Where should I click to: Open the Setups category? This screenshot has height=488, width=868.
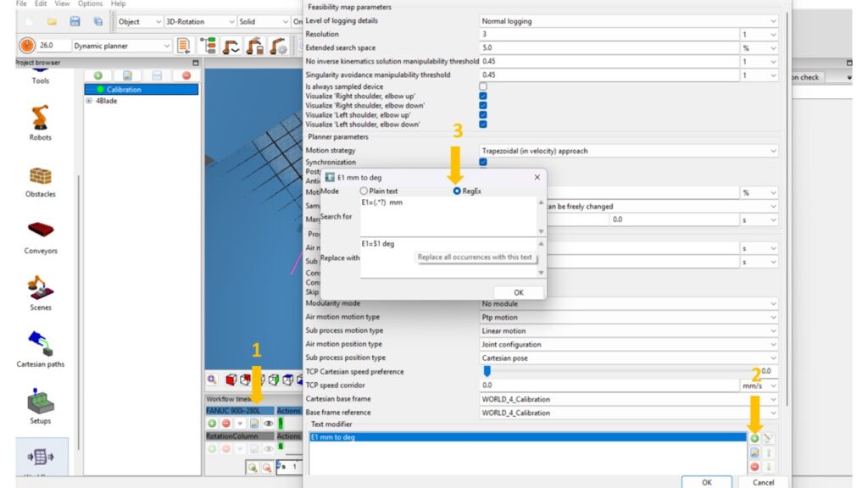[40, 403]
